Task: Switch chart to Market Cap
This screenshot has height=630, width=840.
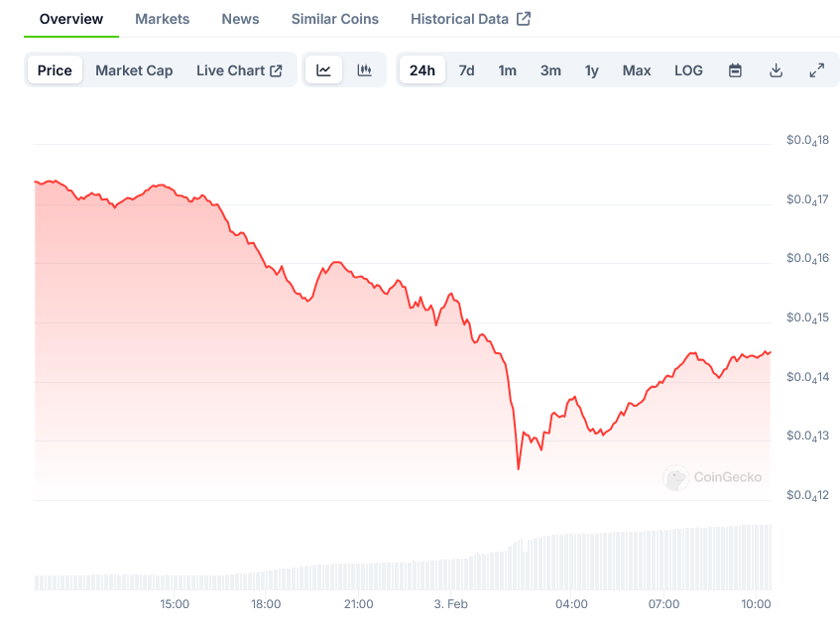Action: tap(134, 70)
